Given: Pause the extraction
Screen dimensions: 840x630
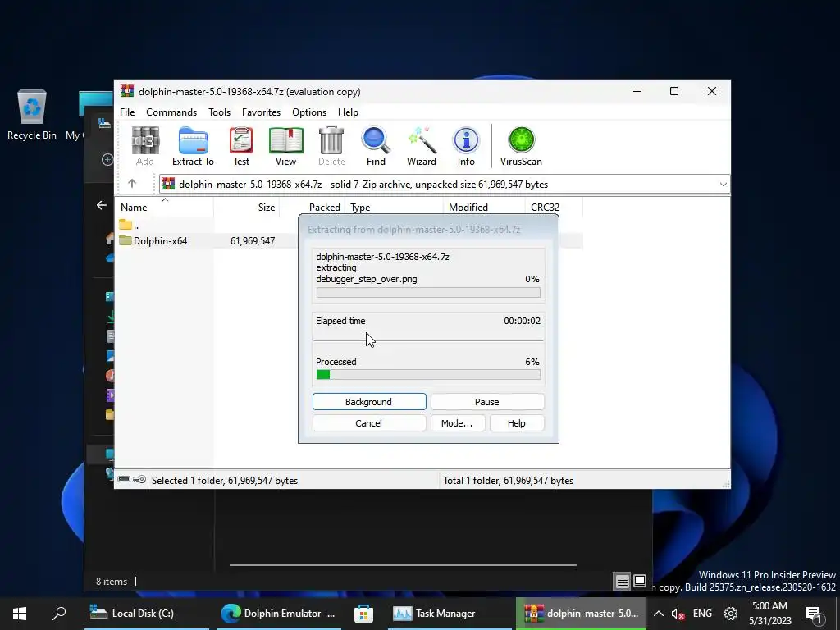Looking at the screenshot, I should coord(487,402).
